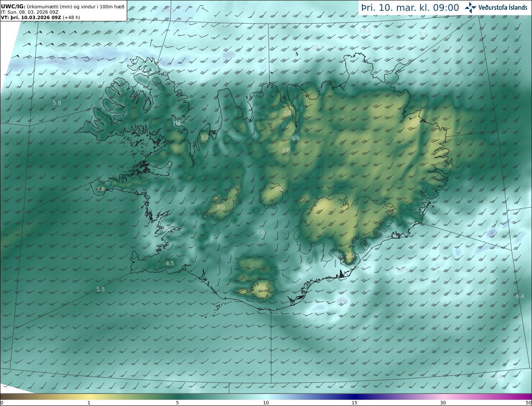Screen dimensions: 532x406
Task: Click the 9.9 value in the upper right
Action: click(x=423, y=34)
